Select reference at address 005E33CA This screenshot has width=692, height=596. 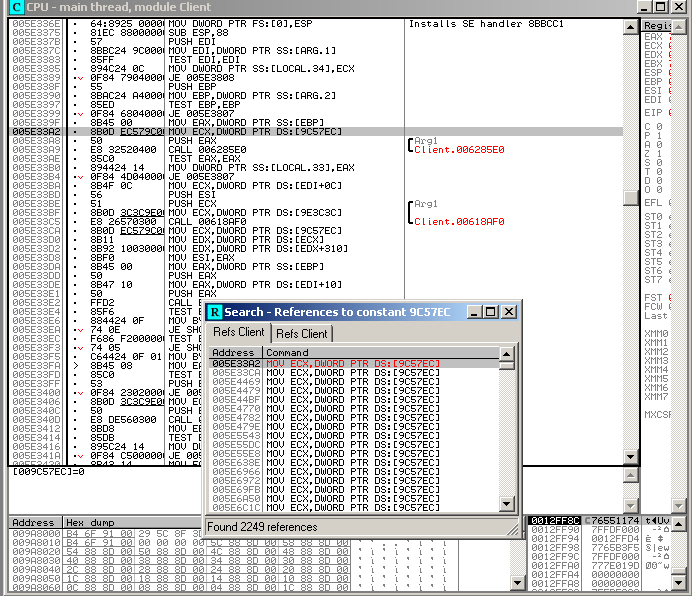pyautogui.click(x=233, y=372)
